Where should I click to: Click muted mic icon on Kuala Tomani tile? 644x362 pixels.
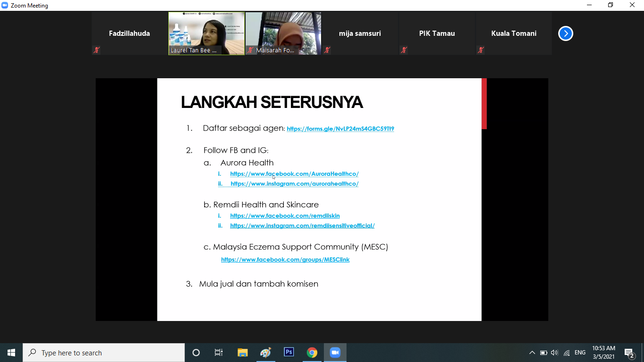coord(481,49)
